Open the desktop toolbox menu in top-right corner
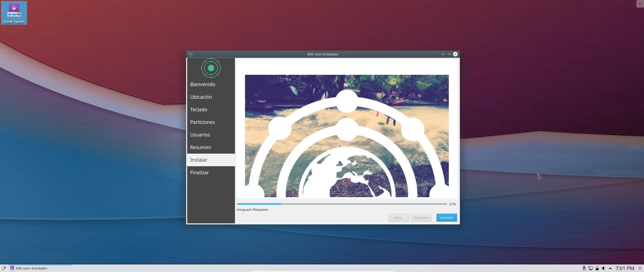The width and height of the screenshot is (644, 272). [x=640, y=4]
